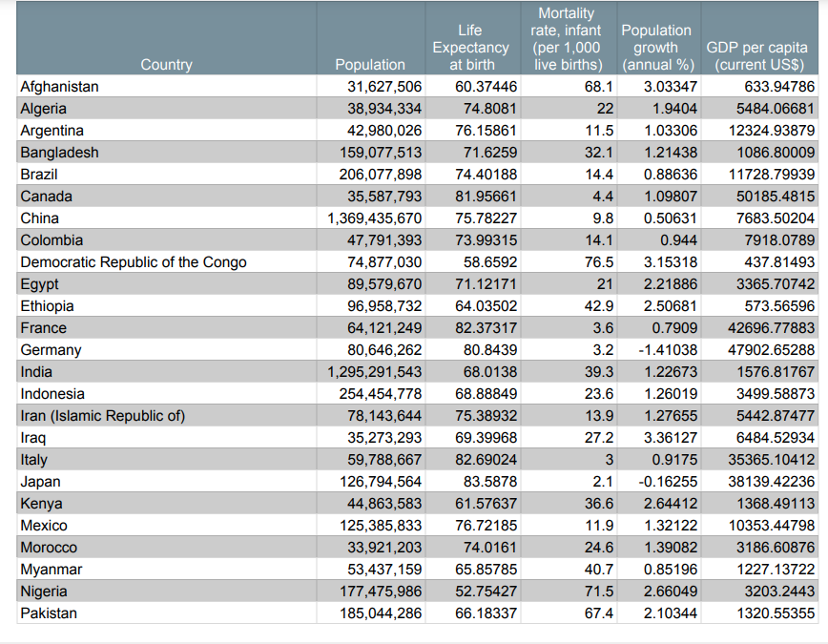Click the Population growth annual column header
Viewport: 828px width, 644px height.
pyautogui.click(x=656, y=47)
